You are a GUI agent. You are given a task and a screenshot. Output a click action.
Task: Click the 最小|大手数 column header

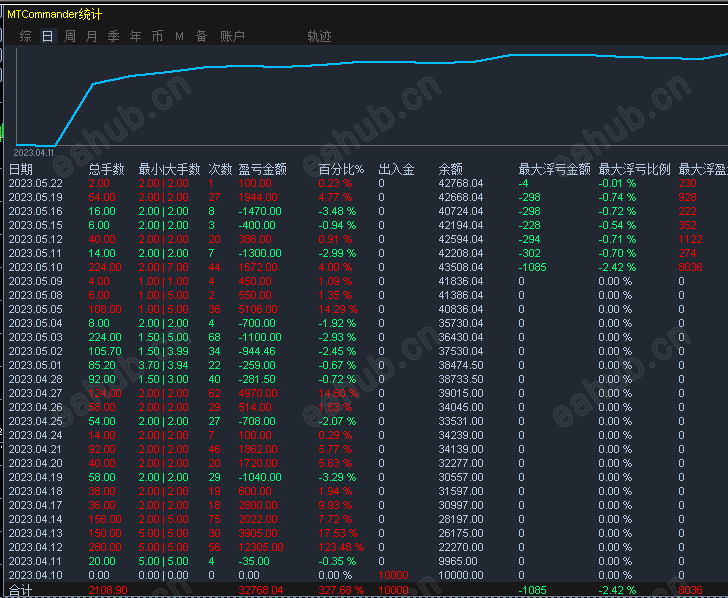coord(169,169)
